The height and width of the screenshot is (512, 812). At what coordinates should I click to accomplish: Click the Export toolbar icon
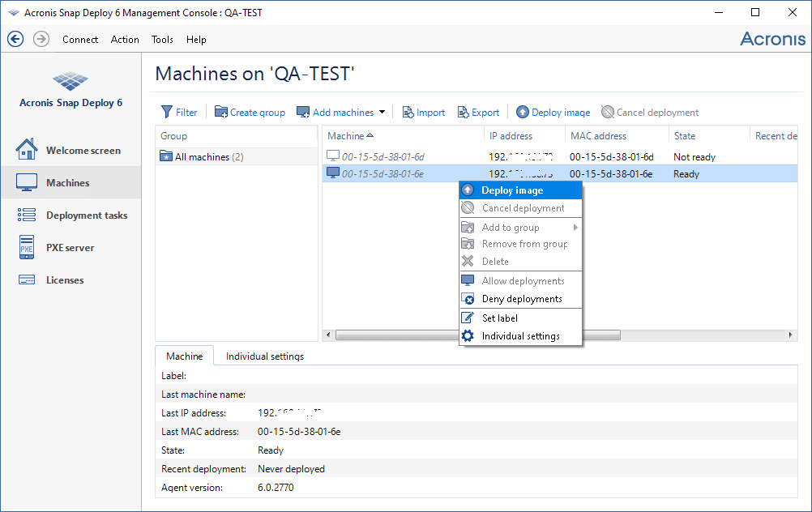(463, 113)
